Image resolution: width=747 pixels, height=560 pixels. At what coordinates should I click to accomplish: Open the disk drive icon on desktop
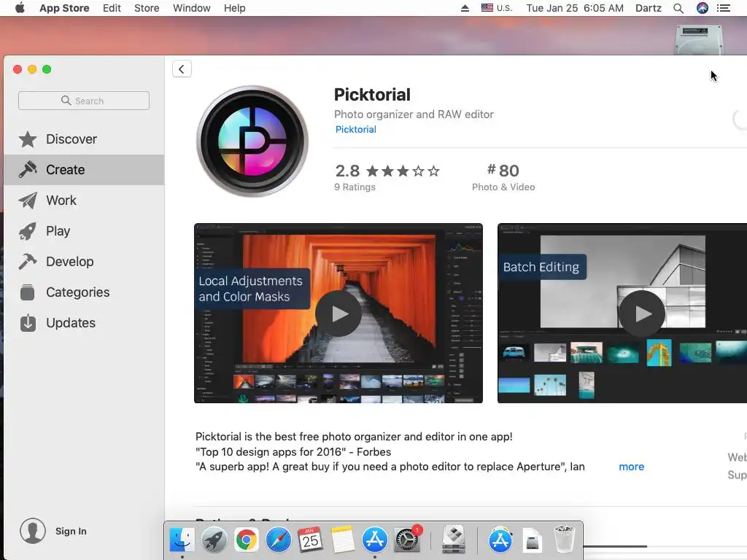[x=698, y=40]
